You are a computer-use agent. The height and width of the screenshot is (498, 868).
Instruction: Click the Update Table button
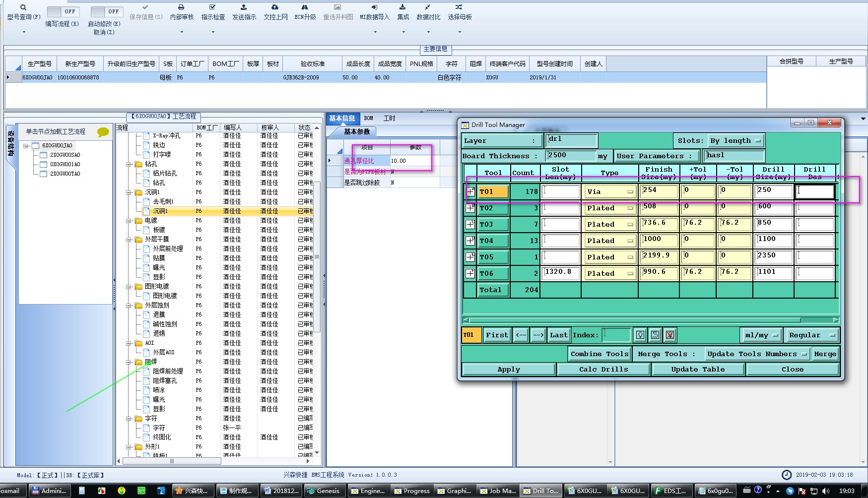tap(698, 370)
